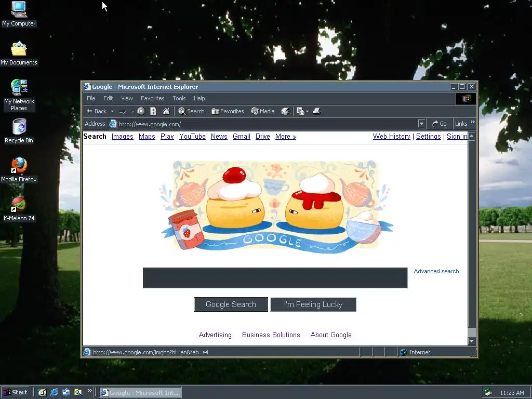Open the Search pane from the toolbar
Image resolution: width=532 pixels, height=399 pixels.
click(191, 111)
